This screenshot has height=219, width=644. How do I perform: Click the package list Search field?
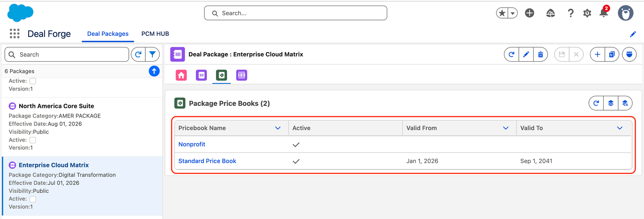coord(67,54)
